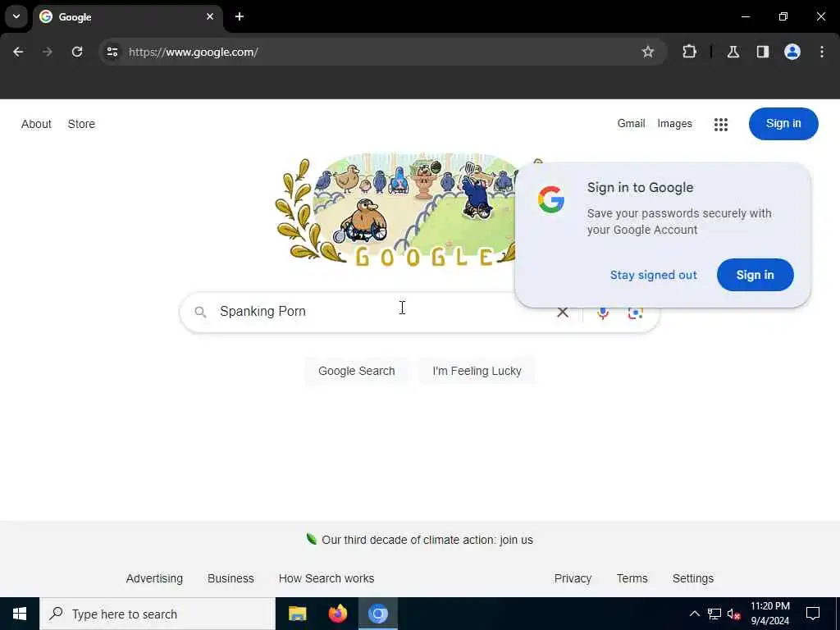This screenshot has height=630, width=840.
Task: Open network status tray icon
Action: 714,614
